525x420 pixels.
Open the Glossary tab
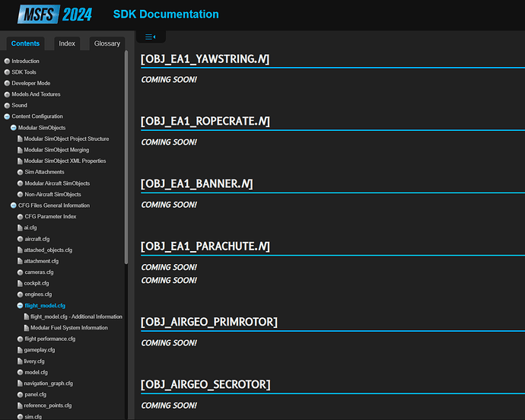pos(107,43)
